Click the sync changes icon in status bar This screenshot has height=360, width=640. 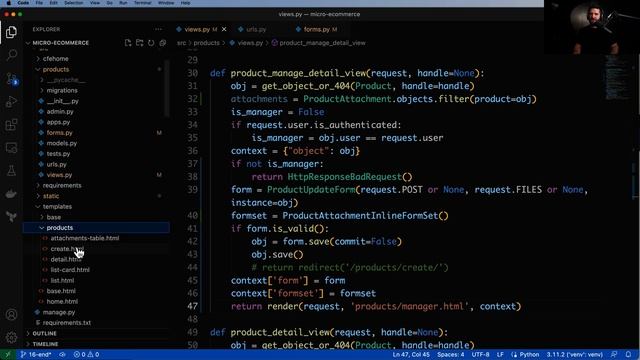[x=62, y=354]
